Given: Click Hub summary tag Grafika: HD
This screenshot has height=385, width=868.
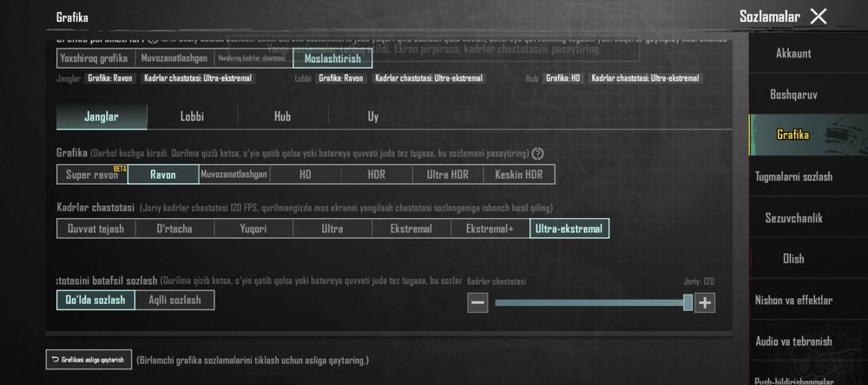Looking at the screenshot, I should [x=563, y=78].
